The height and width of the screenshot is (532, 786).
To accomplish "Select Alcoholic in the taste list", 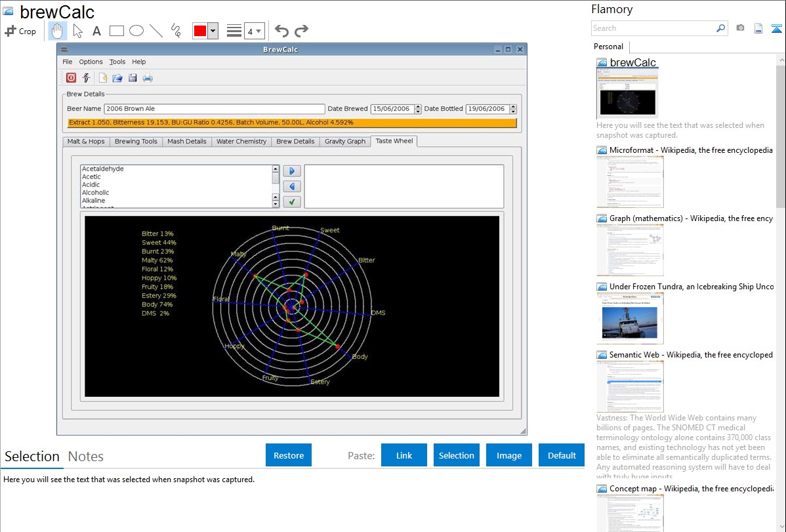I will click(x=95, y=193).
